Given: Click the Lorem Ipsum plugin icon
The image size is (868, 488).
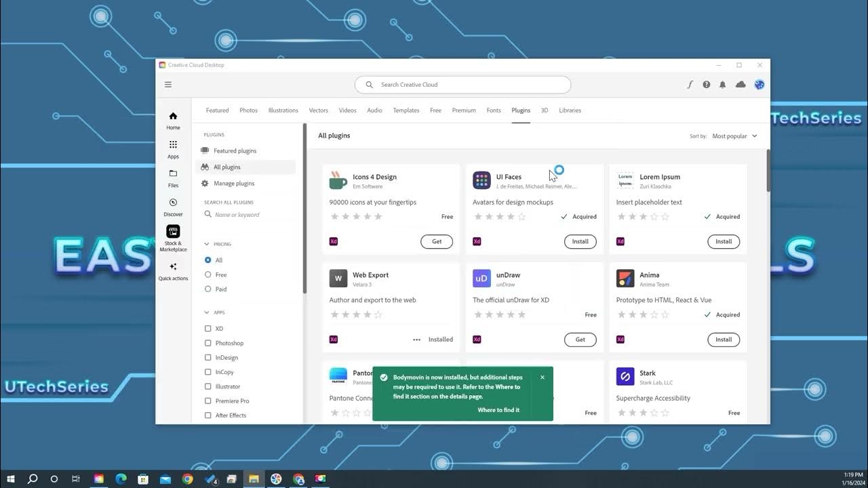Looking at the screenshot, I should click(x=625, y=180).
